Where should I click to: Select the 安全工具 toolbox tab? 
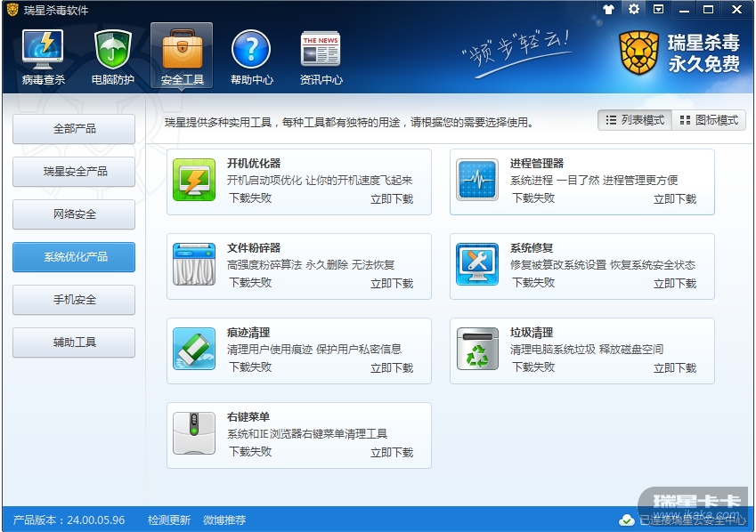tap(182, 57)
